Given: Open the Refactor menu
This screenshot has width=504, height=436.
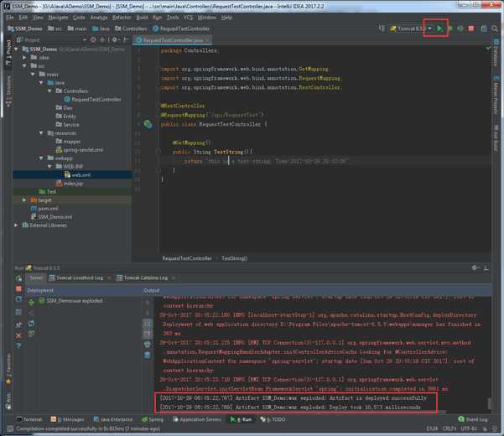Looking at the screenshot, I should point(122,18).
